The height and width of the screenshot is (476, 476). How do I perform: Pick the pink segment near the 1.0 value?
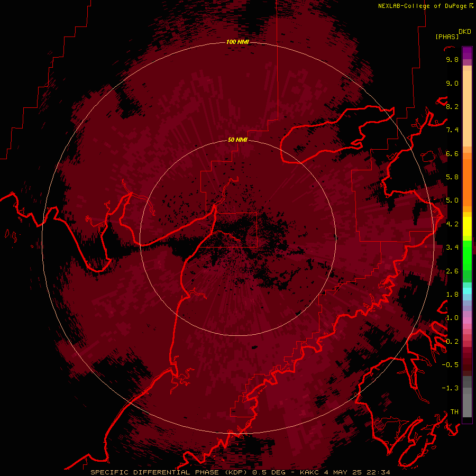pyautogui.click(x=467, y=321)
